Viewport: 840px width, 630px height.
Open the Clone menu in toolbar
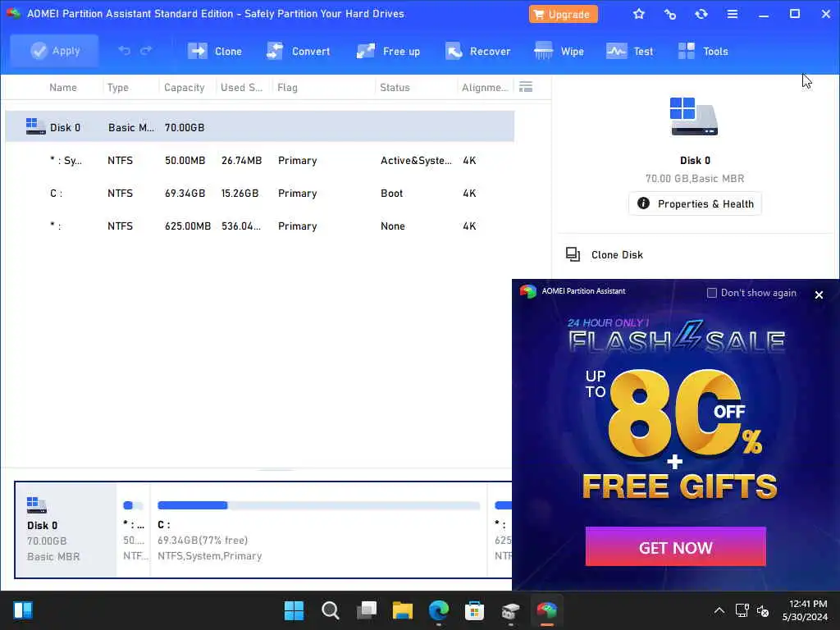pos(215,52)
